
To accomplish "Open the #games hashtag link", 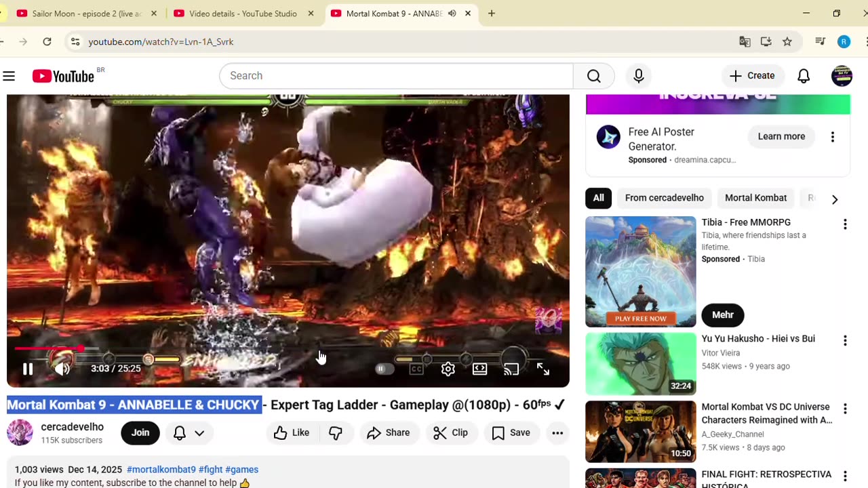I will click(242, 470).
